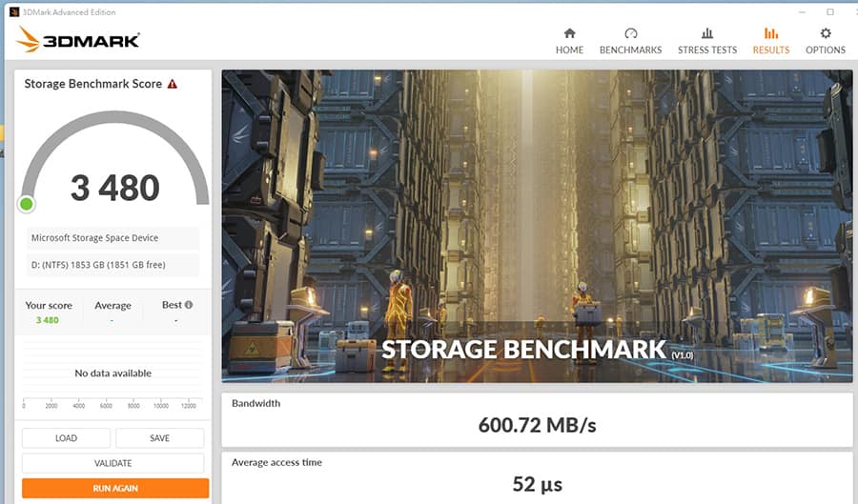This screenshot has width=858, height=504.
Task: Click the Bandwidth label
Action: [x=256, y=403]
